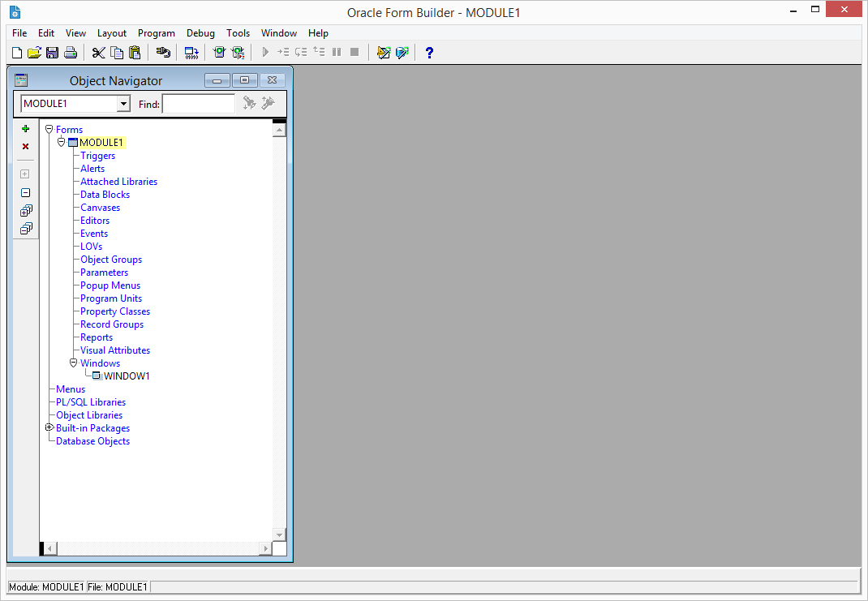Click the Collapse node icon in navigator sidebar
Image resolution: width=868 pixels, height=601 pixels.
pos(25,192)
